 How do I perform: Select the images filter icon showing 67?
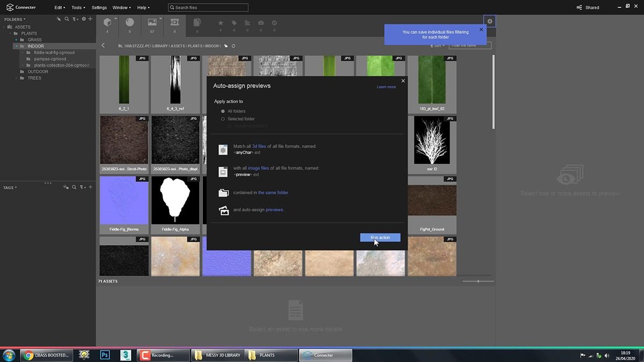[x=152, y=22]
